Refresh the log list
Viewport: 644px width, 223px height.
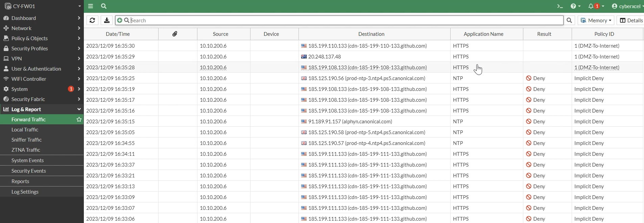tap(92, 20)
